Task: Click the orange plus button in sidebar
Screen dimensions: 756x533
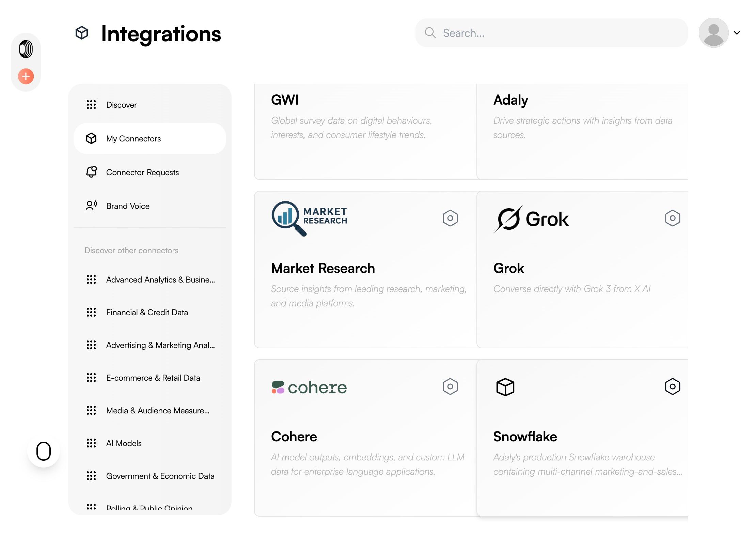Action: [26, 76]
